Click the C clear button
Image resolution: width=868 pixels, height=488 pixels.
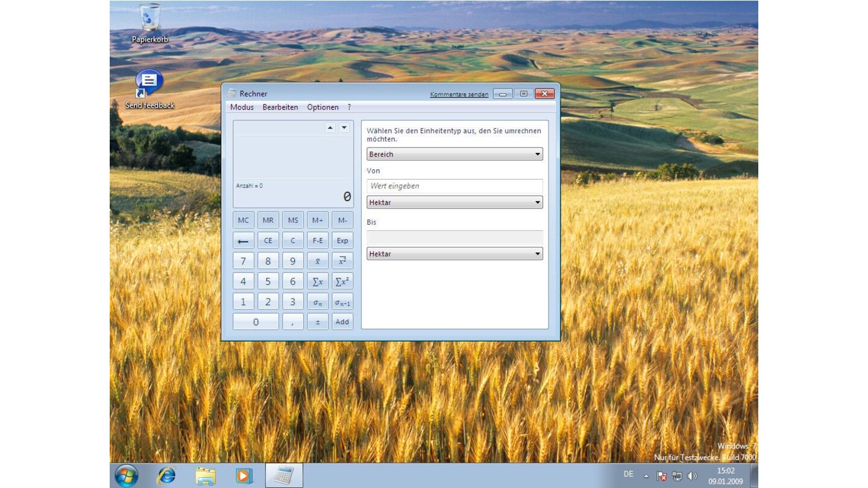(x=292, y=240)
